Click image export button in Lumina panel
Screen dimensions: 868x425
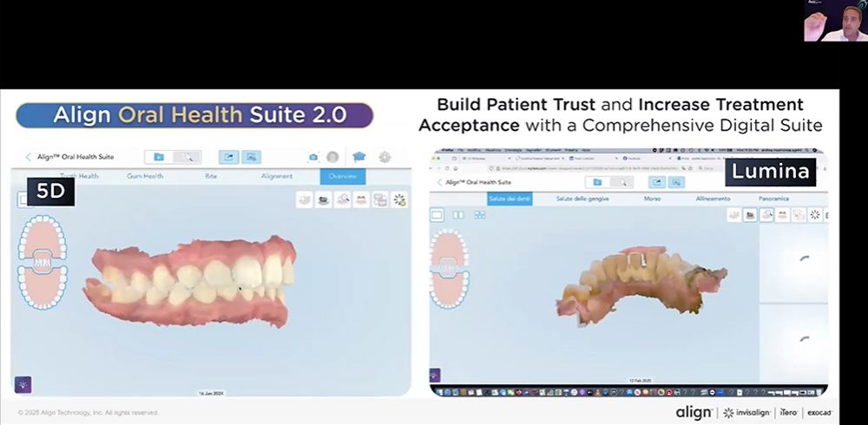676,182
